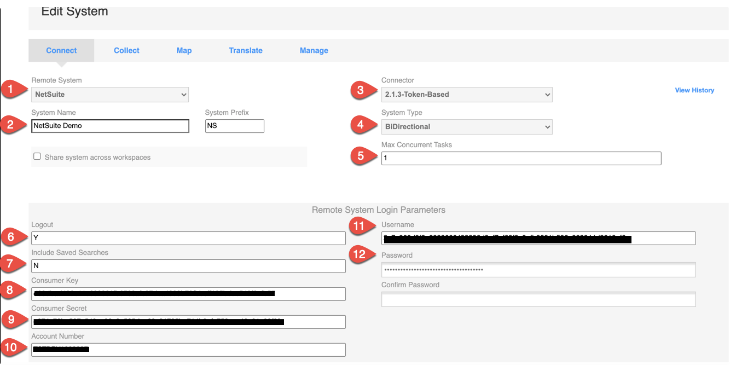The height and width of the screenshot is (374, 741).
Task: Open the System Type dropdown
Action: [x=467, y=127]
